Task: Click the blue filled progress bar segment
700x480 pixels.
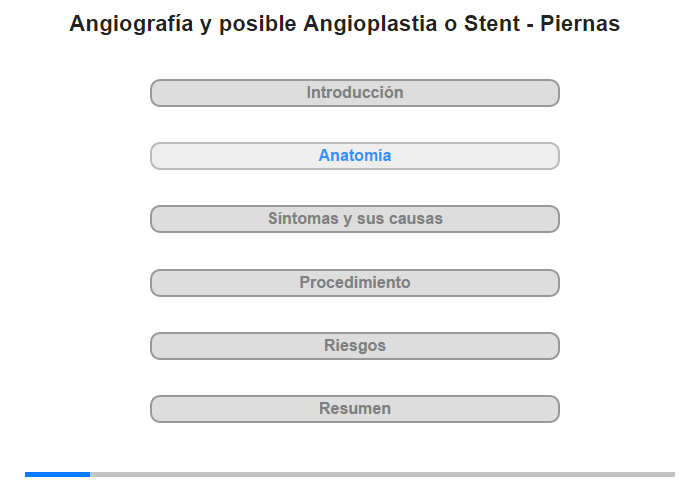Action: click(57, 474)
